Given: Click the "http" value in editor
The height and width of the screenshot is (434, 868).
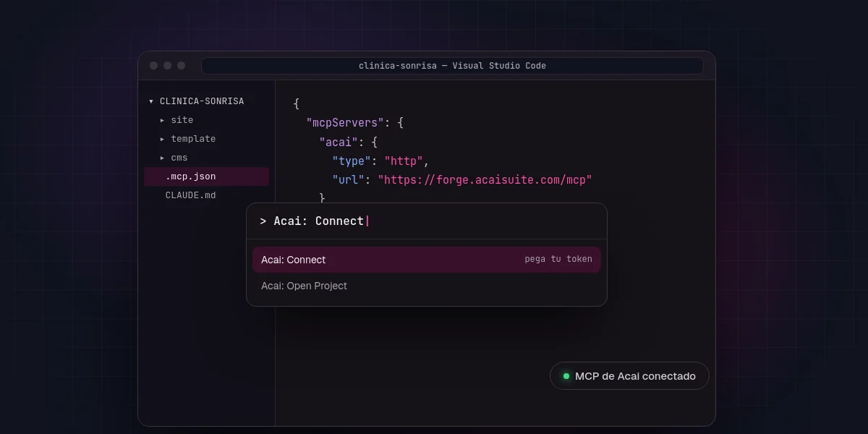Looking at the screenshot, I should point(404,161).
